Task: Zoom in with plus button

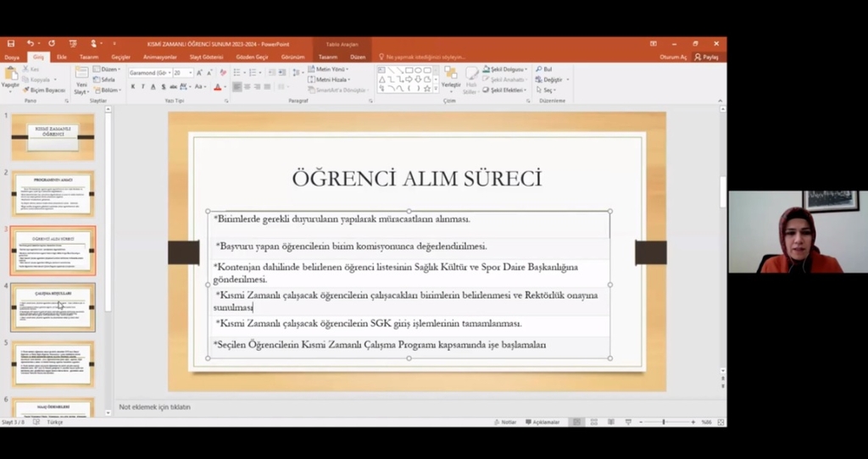Action: tap(693, 422)
